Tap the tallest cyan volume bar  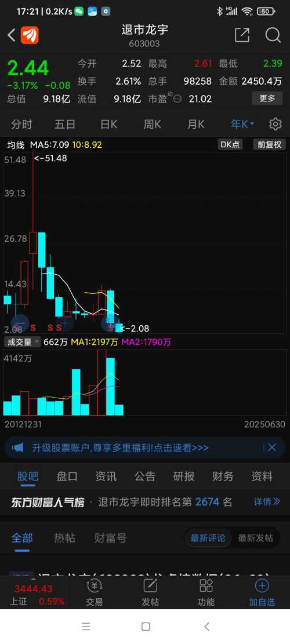coord(111,387)
